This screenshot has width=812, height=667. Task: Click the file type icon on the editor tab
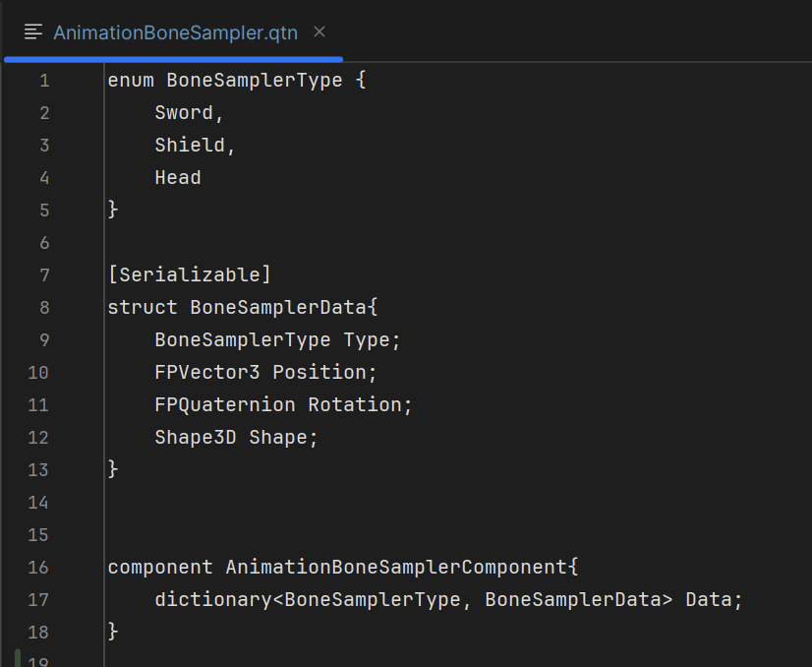(33, 32)
